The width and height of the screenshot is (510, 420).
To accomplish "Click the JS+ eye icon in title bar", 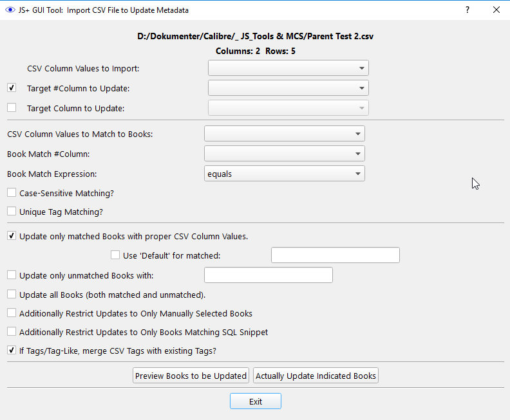I will coord(10,10).
